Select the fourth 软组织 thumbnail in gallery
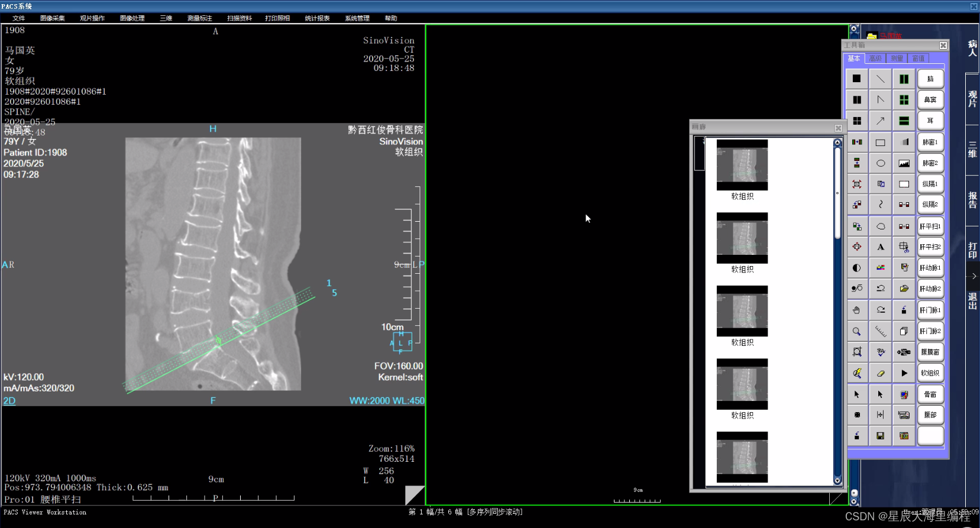The width and height of the screenshot is (980, 528). (742, 384)
